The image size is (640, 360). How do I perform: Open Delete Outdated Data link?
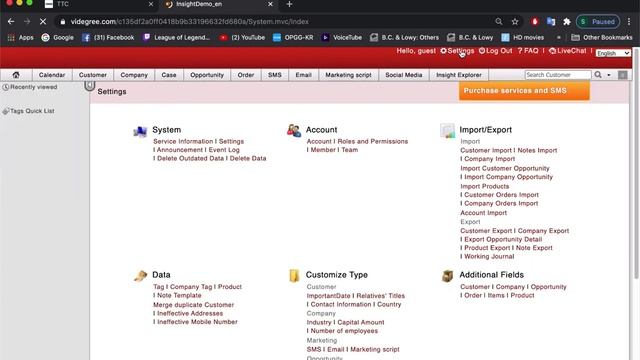(191, 158)
